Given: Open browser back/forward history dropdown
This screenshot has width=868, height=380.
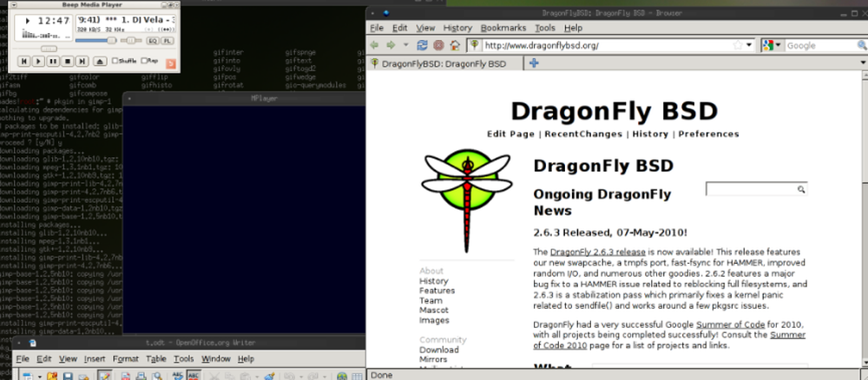Looking at the screenshot, I should pos(405,45).
